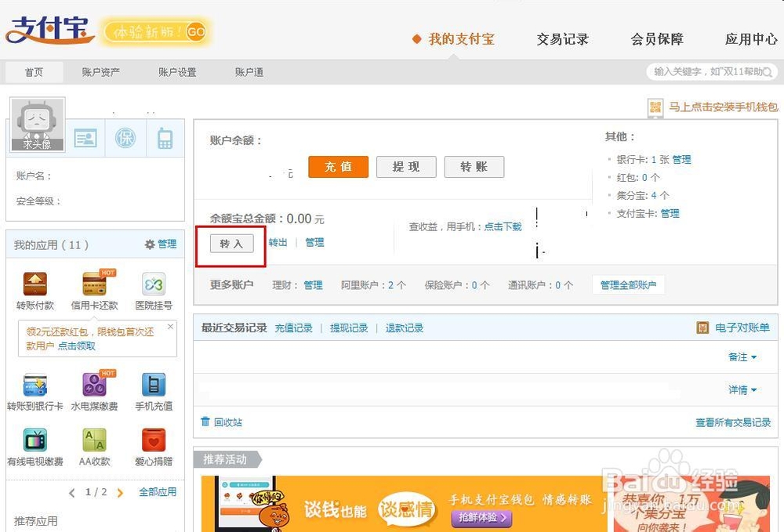The height and width of the screenshot is (532, 784).
Task: Click 管理 beside 银行卡
Action: coord(681,159)
